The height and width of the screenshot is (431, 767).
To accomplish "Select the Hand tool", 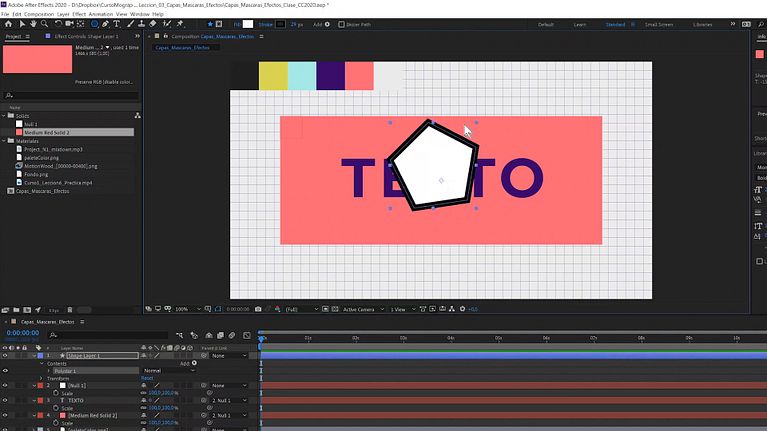I will pos(35,24).
